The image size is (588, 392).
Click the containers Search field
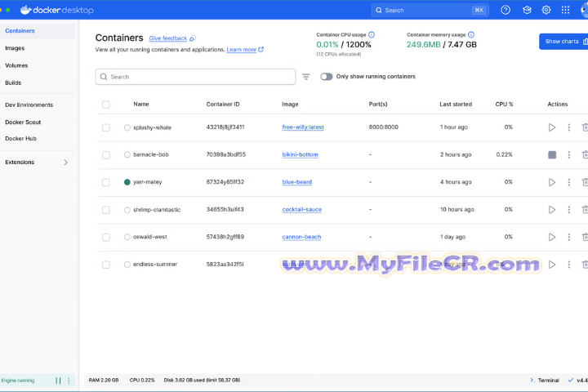195,77
